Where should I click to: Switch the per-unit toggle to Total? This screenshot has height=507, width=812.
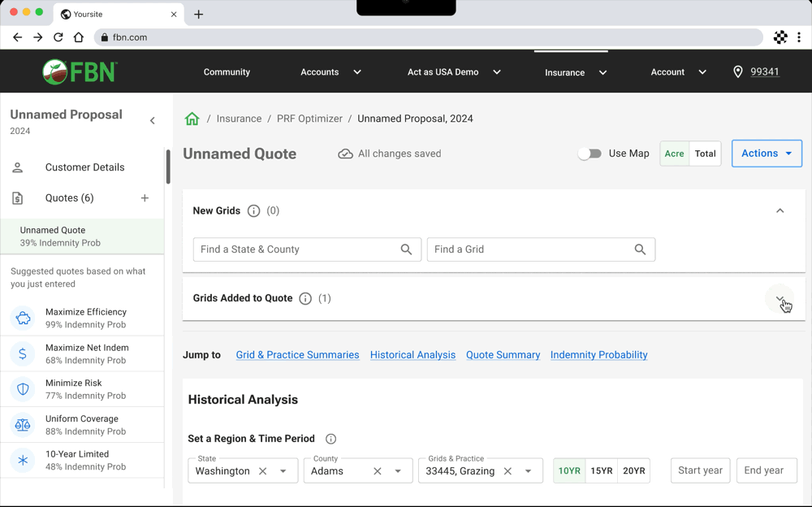(x=706, y=154)
